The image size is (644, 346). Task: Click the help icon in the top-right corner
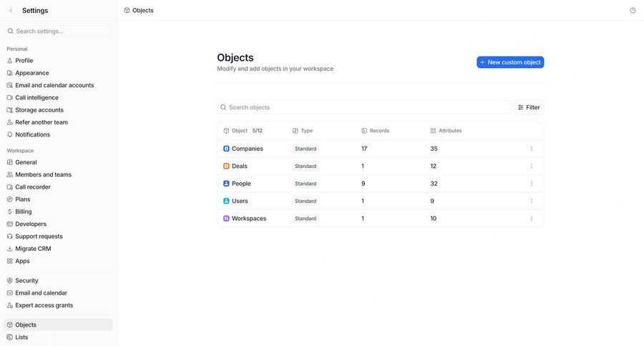pyautogui.click(x=633, y=10)
